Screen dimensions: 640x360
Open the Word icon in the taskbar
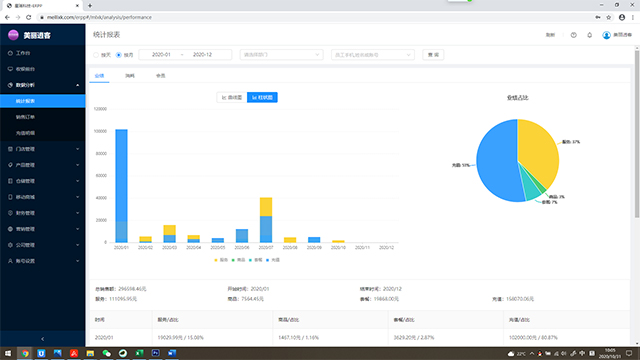click(x=172, y=353)
